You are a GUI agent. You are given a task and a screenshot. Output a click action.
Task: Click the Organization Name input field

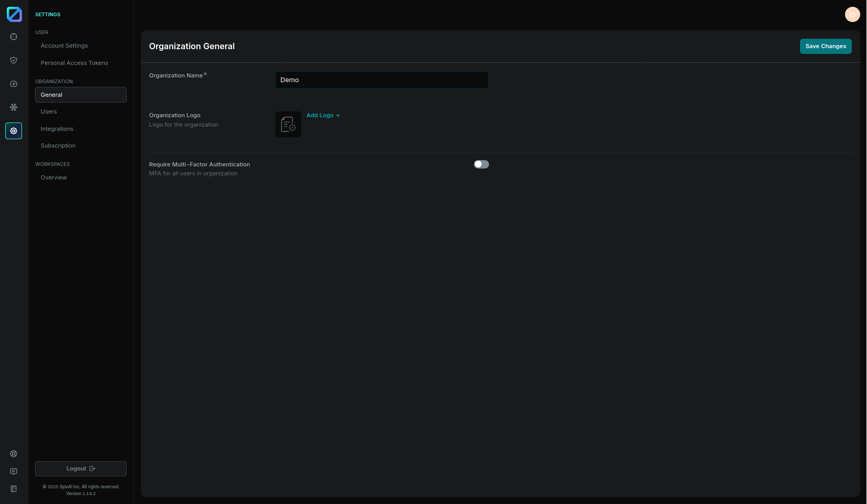[382, 80]
